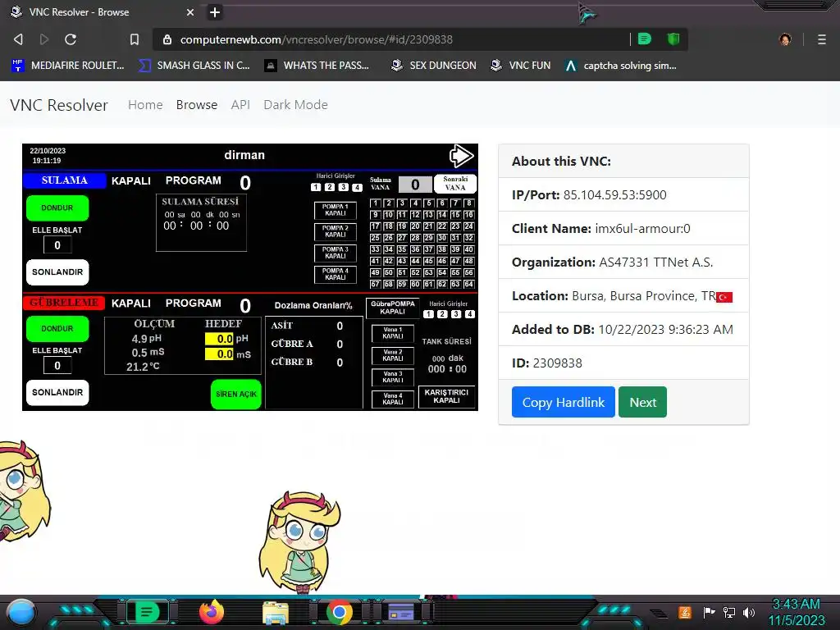Select the Browse nav item
Viewport: 840px width, 630px height.
[x=197, y=104]
